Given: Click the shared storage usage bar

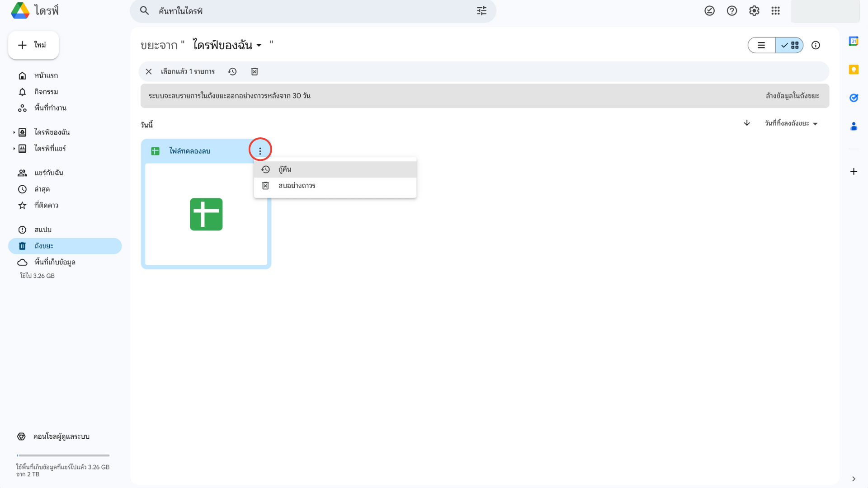Looking at the screenshot, I should pos(63,455).
